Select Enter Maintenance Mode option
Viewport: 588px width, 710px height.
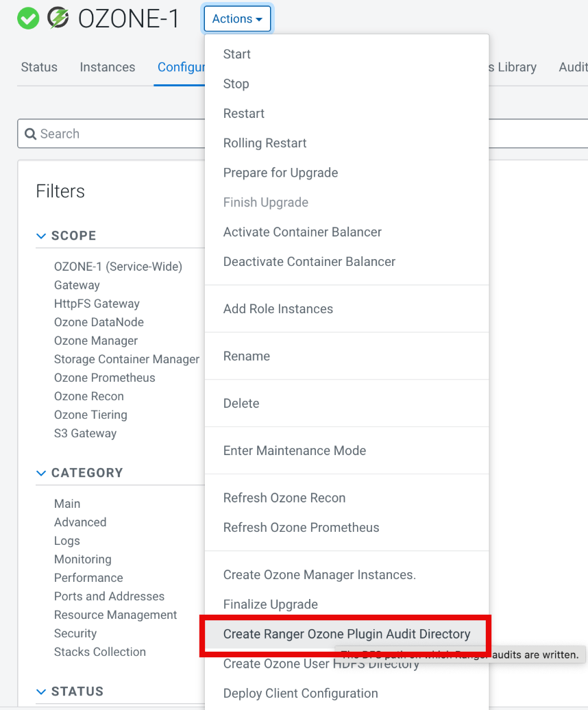(x=295, y=451)
